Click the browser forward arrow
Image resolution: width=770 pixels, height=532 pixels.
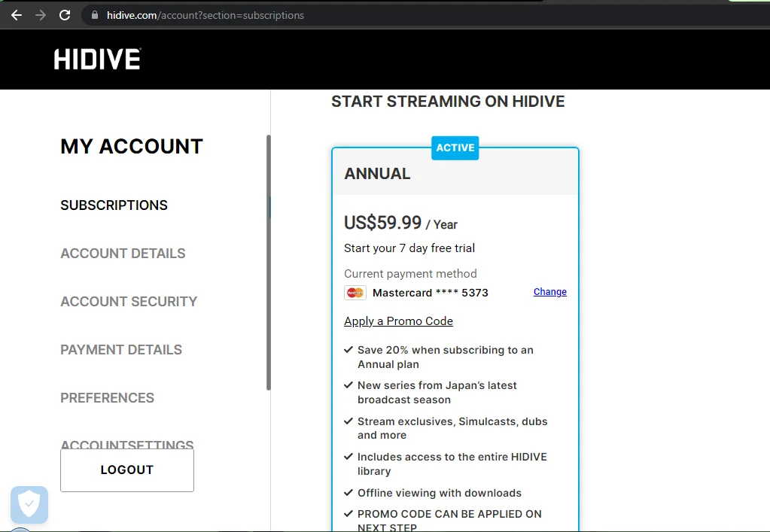pyautogui.click(x=41, y=15)
